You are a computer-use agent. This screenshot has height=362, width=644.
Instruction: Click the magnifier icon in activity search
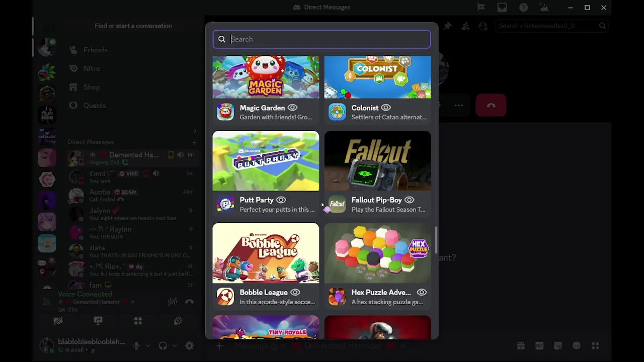222,39
